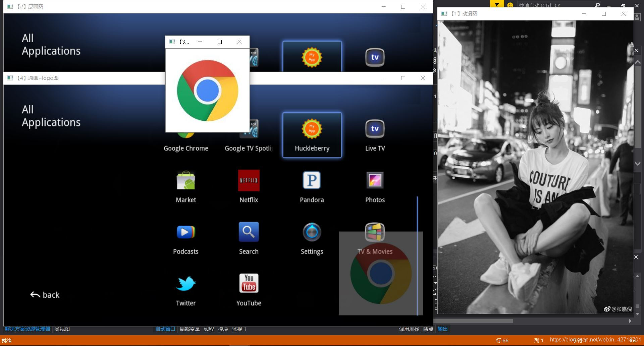Viewport: 644px width, 346px height.
Task: Minimize the 【2】原画图 window
Action: [383, 6]
